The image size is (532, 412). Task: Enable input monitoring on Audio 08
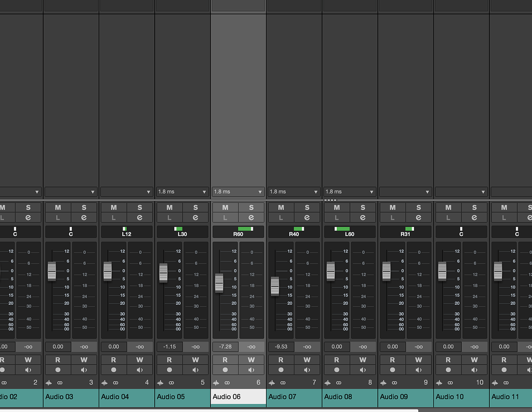tap(363, 369)
